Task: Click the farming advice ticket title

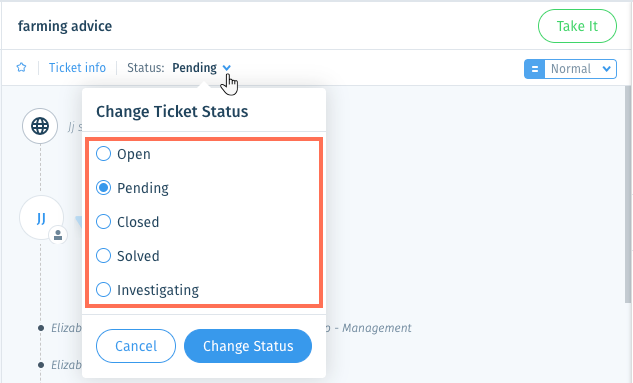Action: [65, 26]
